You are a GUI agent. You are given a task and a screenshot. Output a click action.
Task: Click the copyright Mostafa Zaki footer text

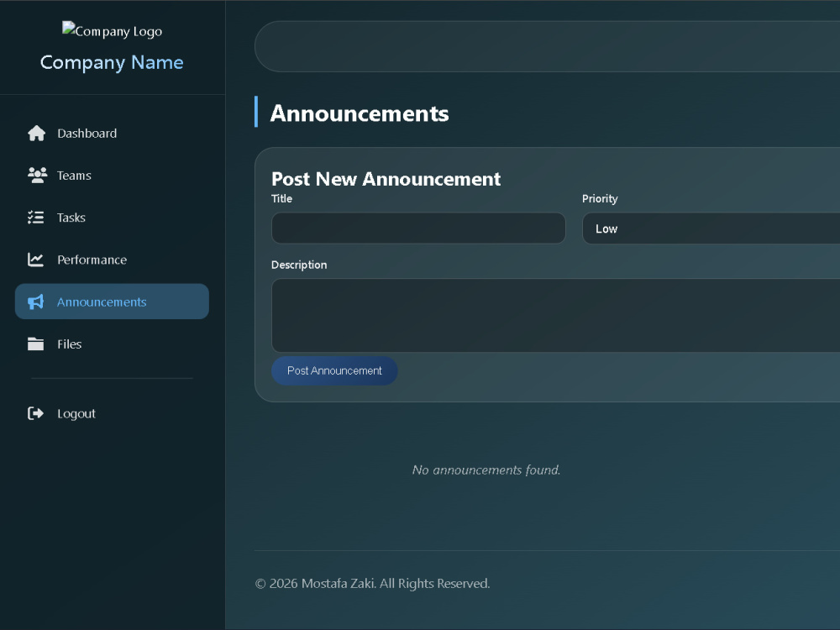[x=372, y=584]
